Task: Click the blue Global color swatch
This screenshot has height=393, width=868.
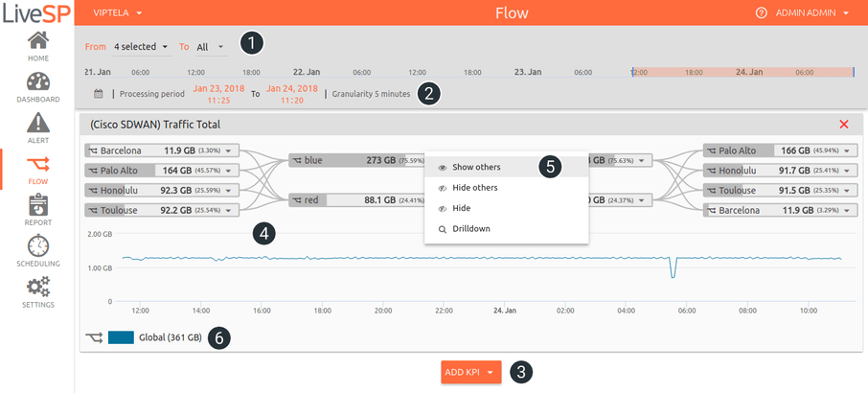Action: [x=121, y=337]
